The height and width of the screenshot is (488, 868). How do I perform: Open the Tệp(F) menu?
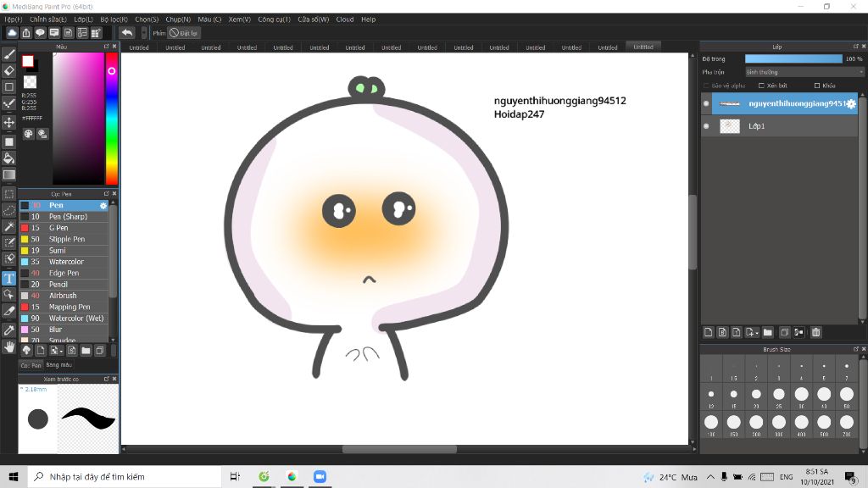coord(14,19)
